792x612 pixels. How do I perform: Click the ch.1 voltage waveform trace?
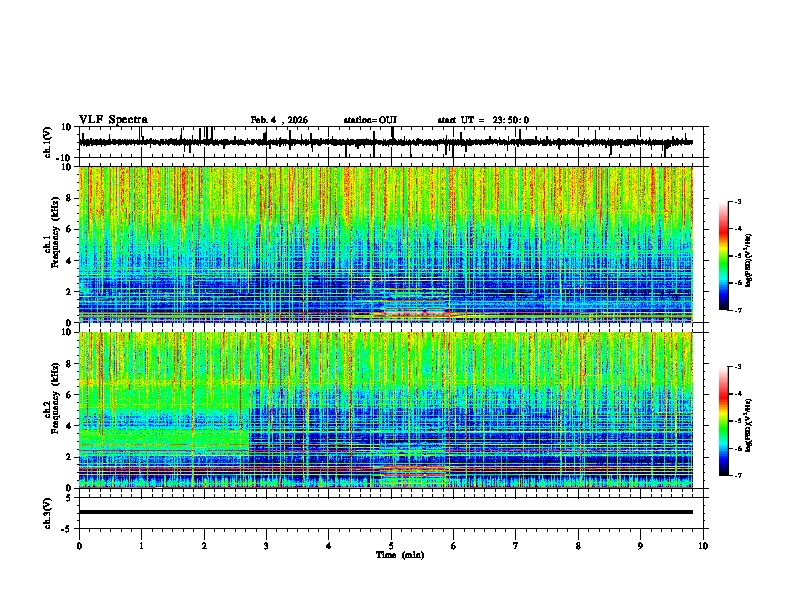[385, 142]
